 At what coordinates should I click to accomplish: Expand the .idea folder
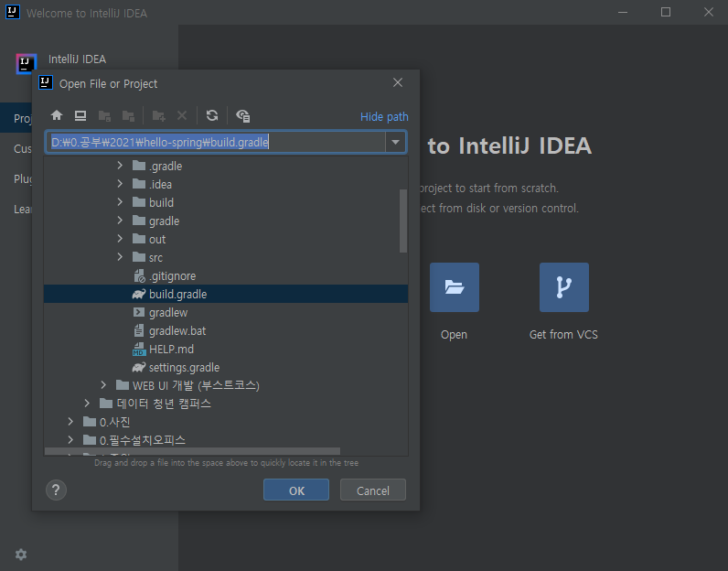click(120, 184)
